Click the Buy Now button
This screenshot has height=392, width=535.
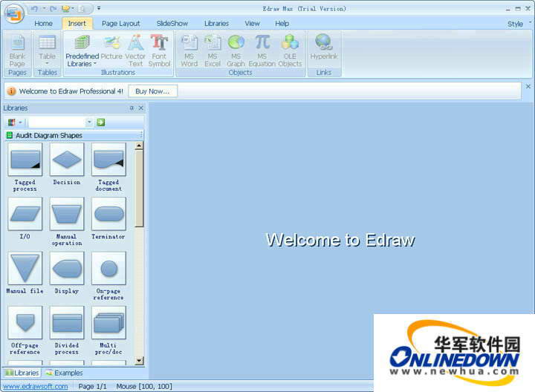(x=152, y=91)
